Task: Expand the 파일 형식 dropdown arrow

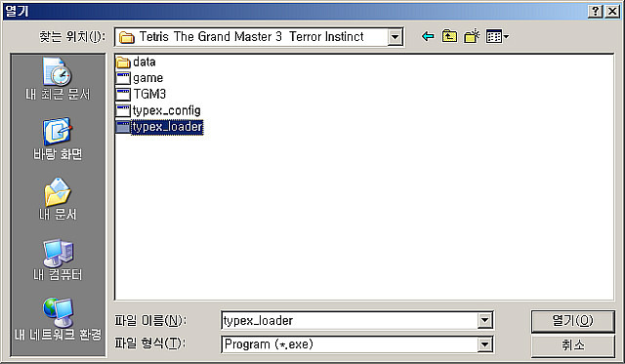Action: tap(484, 344)
